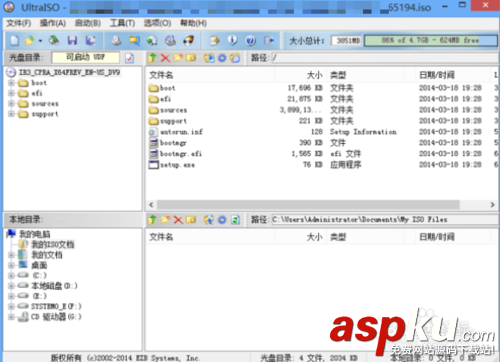Click green Refresh icon in local toolbar
The height and width of the screenshot is (362, 500).
tap(235, 220)
